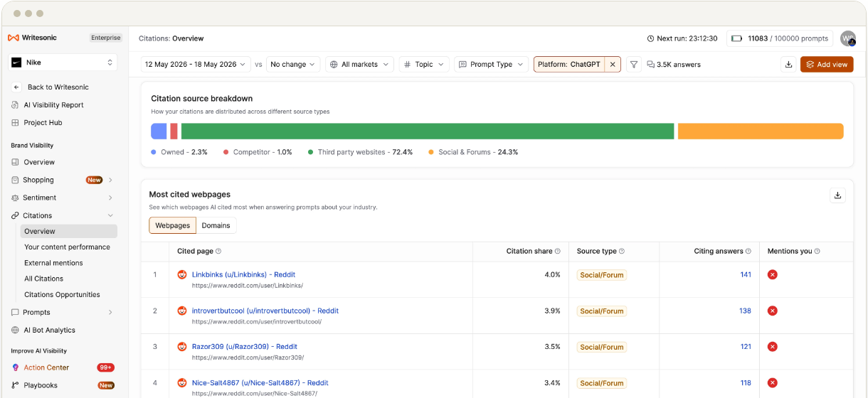Switch to the Domains tab

tap(216, 225)
